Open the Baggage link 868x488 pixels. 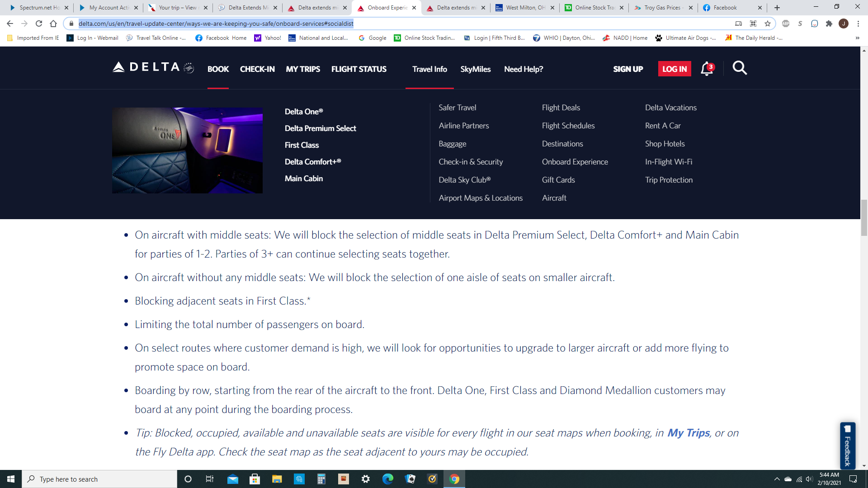453,144
